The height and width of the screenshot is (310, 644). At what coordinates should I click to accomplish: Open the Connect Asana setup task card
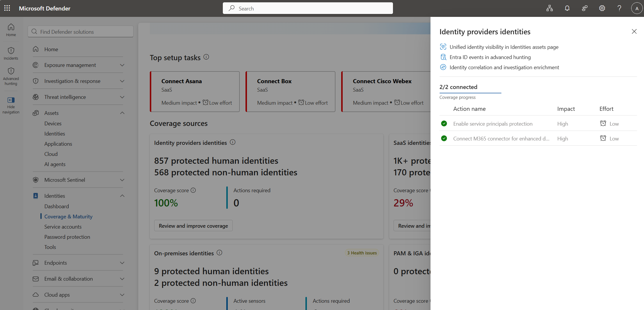coord(195,92)
